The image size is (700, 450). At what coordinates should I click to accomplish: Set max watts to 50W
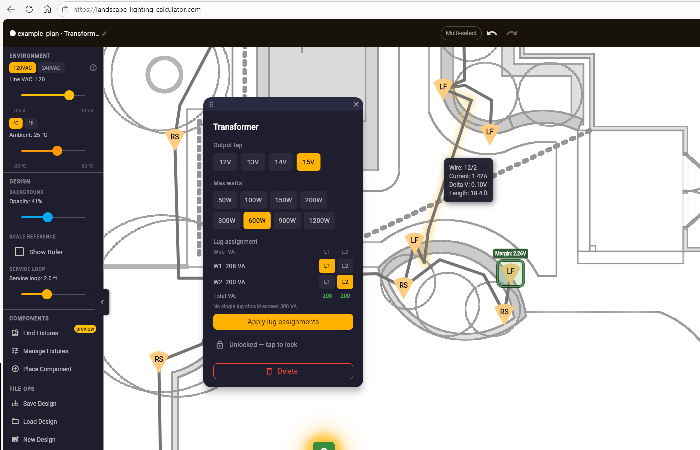[x=225, y=200]
